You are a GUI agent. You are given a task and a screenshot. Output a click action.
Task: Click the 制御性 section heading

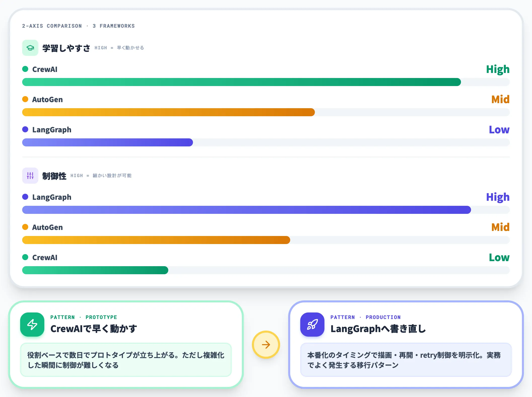click(x=54, y=176)
